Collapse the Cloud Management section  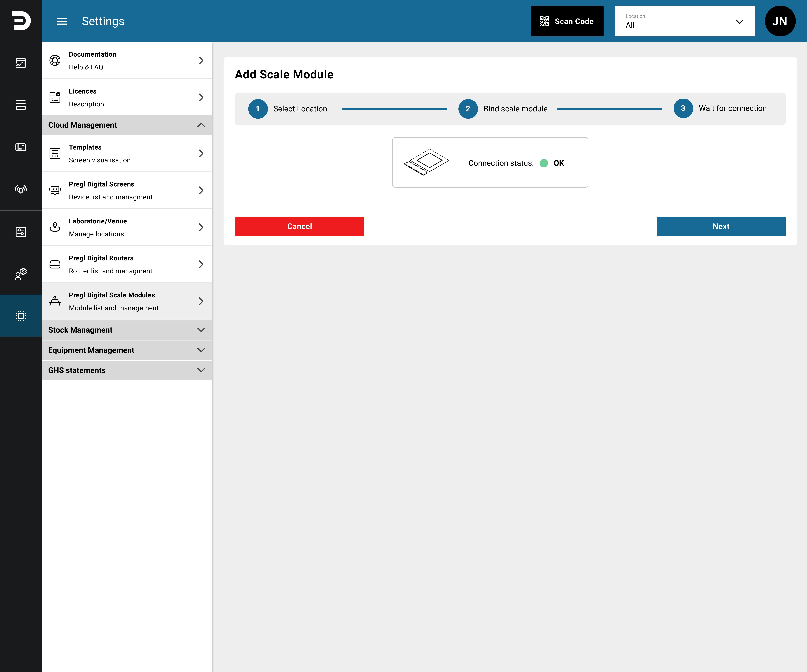coord(127,125)
